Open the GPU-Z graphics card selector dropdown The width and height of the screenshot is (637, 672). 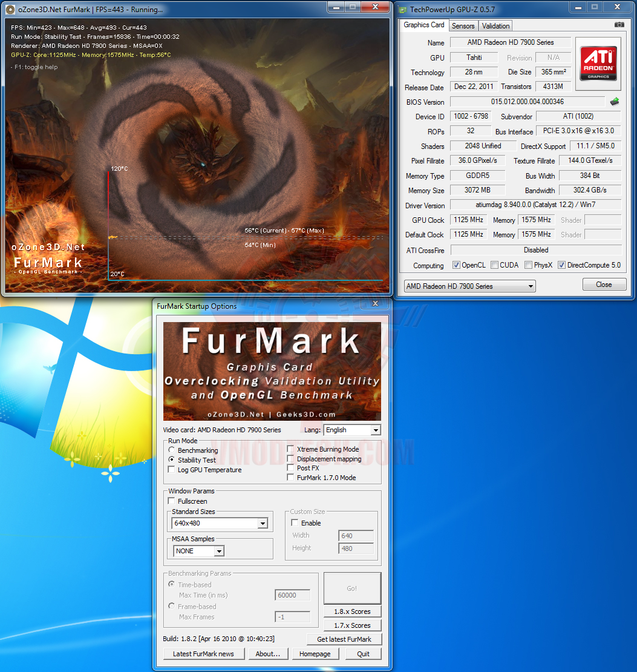470,286
